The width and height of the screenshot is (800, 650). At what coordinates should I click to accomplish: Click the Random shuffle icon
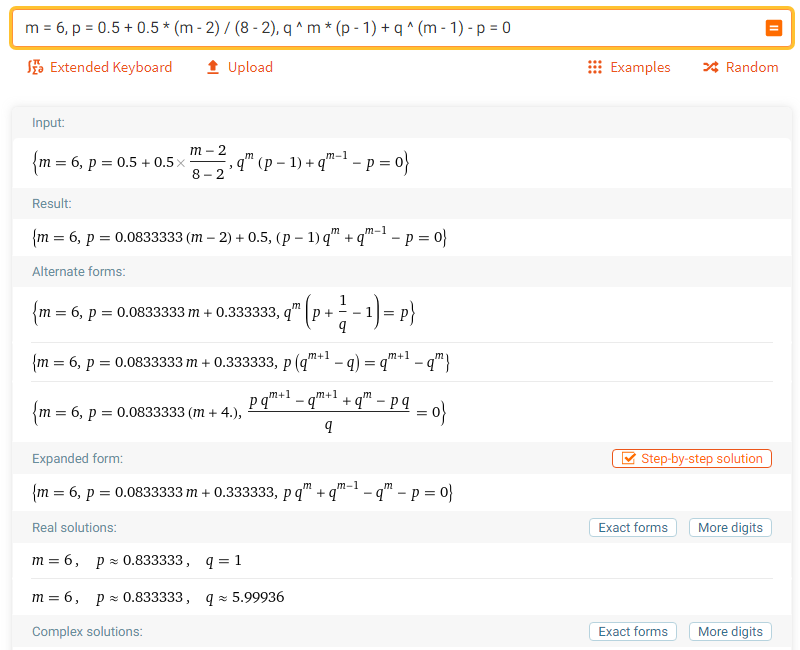(711, 67)
